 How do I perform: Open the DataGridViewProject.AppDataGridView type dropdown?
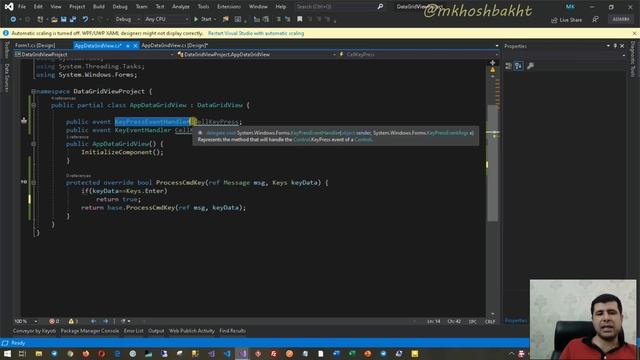pyautogui.click(x=257, y=54)
